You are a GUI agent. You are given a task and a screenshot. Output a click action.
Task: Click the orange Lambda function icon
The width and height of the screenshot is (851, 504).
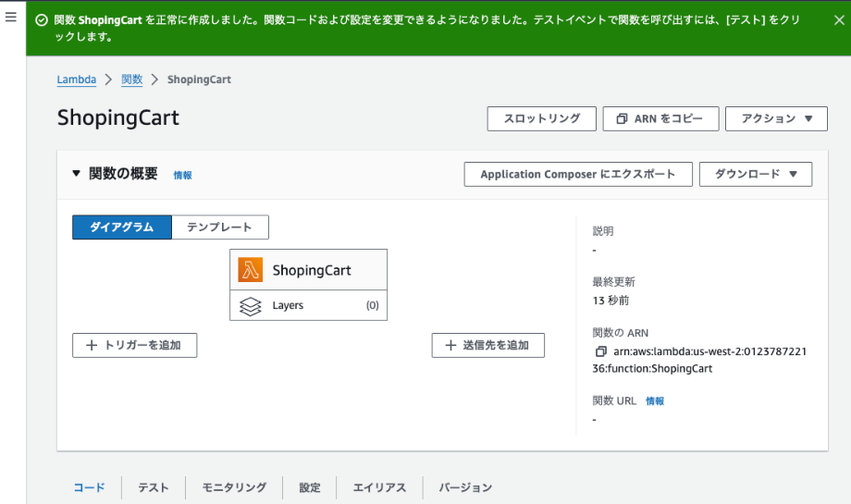click(250, 270)
